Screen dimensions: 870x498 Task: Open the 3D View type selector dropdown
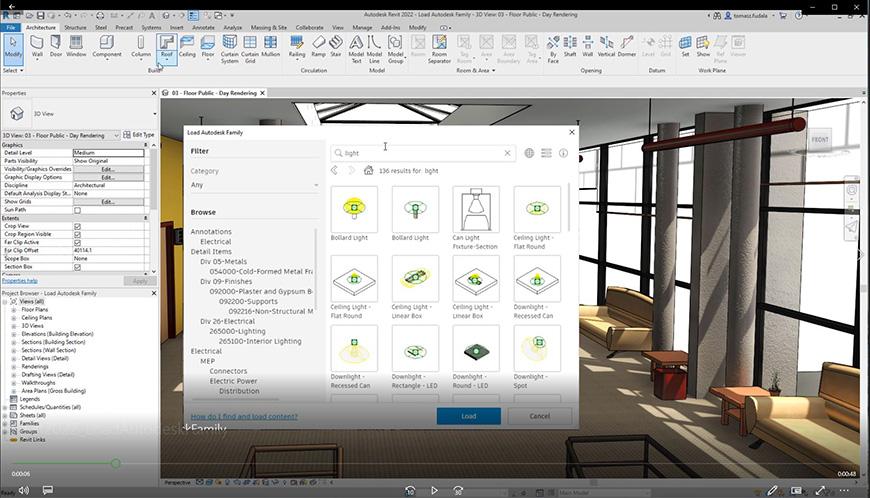[x=154, y=114]
